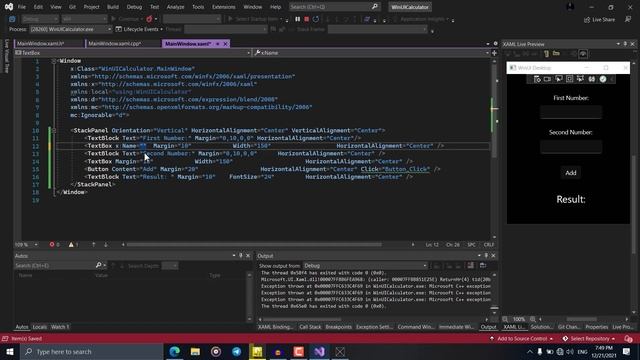Switch to the Locals tab
The width and height of the screenshot is (640, 360).
coord(39,327)
